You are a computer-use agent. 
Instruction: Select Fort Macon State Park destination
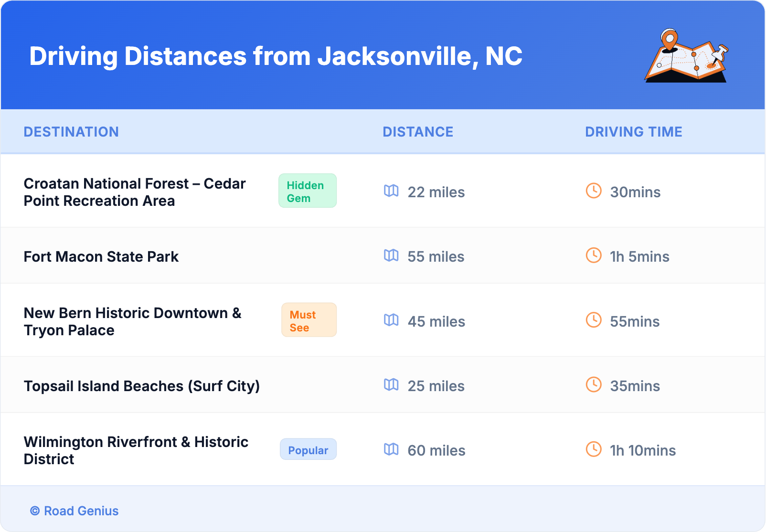(x=101, y=257)
